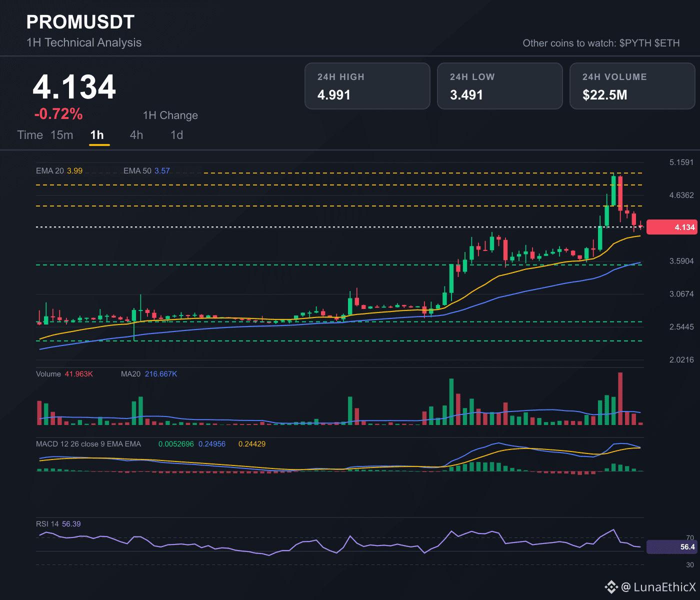Screen dimensions: 700x600
Task: Click the MACD 12 26 close 9 label
Action: tap(88, 444)
